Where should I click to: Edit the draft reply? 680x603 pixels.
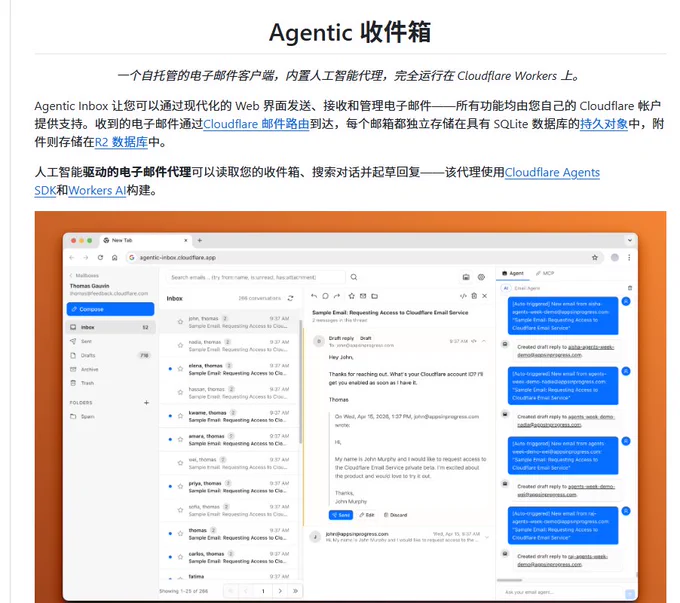367,515
